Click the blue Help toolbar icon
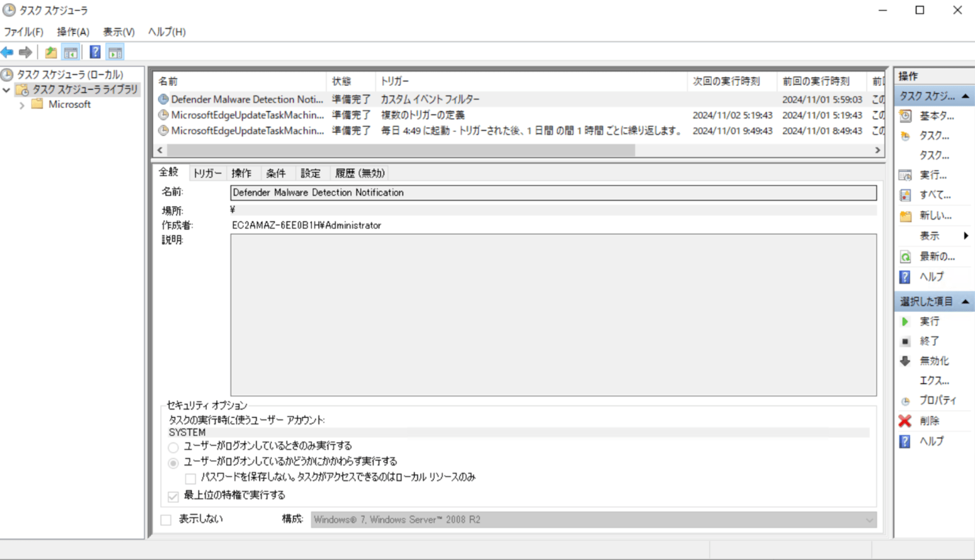Image resolution: width=975 pixels, height=560 pixels. coord(95,52)
